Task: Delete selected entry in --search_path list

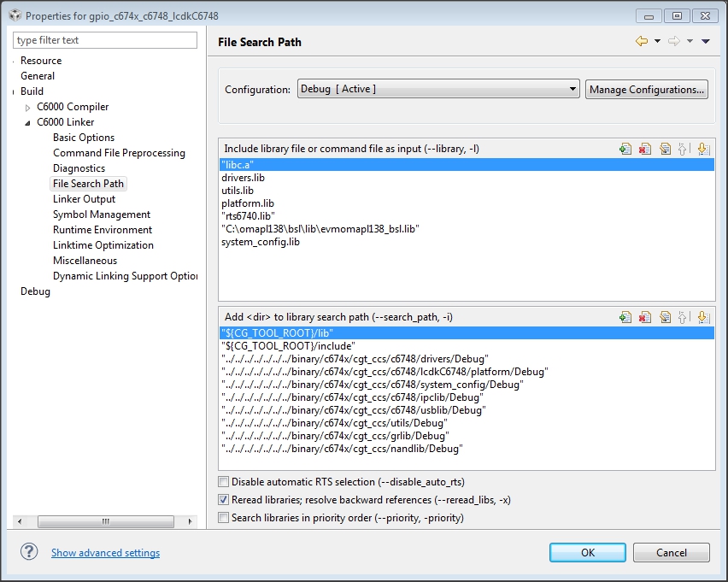Action: [645, 317]
